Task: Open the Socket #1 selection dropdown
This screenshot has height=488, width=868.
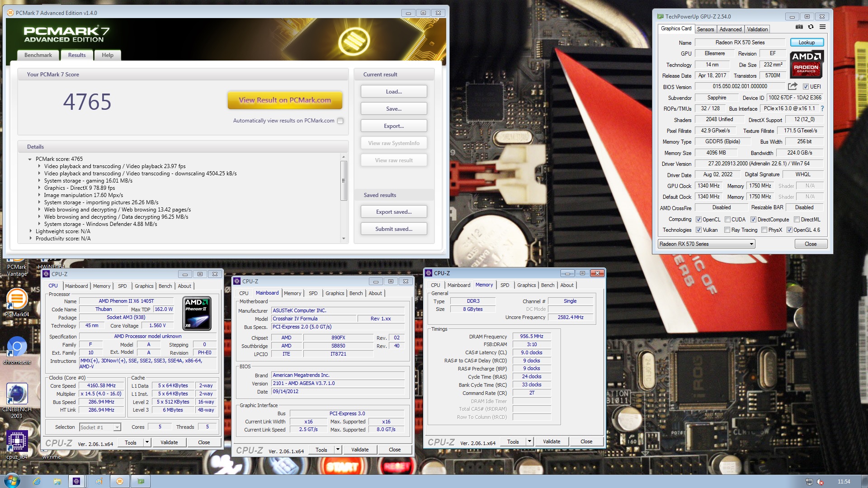Action: pyautogui.click(x=100, y=427)
